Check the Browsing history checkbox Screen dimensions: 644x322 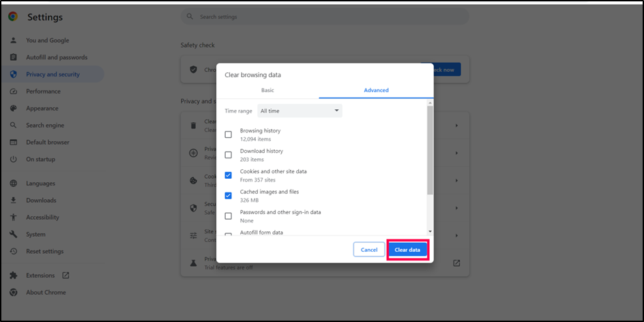[229, 134]
